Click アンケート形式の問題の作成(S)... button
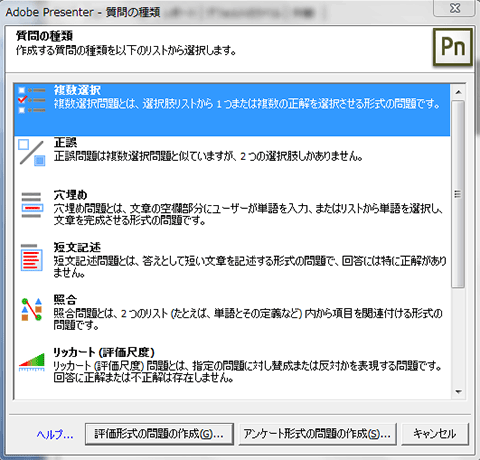Viewport: 480px width, 460px height. point(317,434)
